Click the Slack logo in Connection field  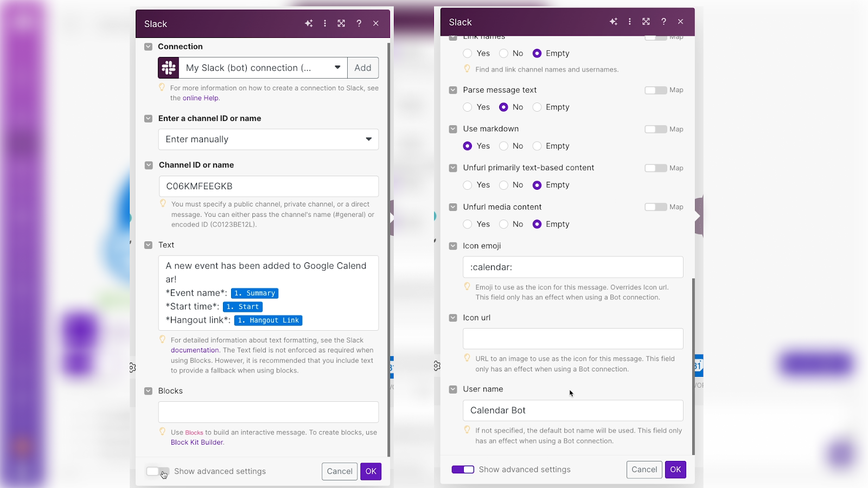pos(169,68)
